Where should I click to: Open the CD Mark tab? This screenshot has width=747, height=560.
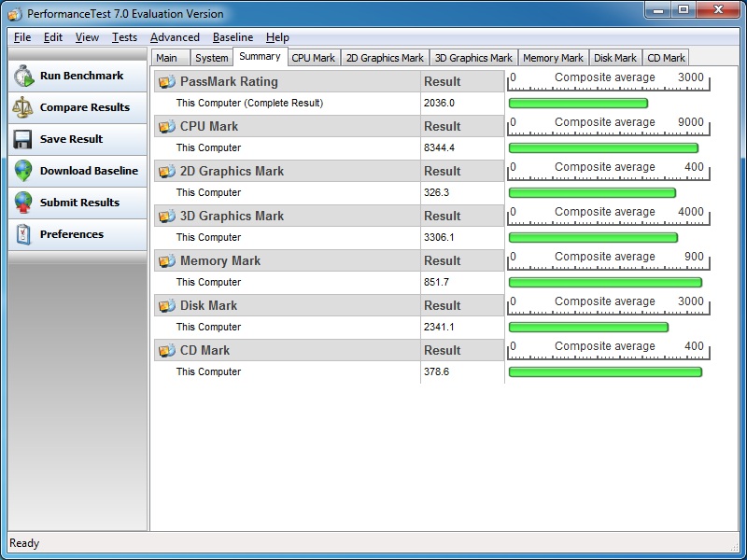click(666, 58)
